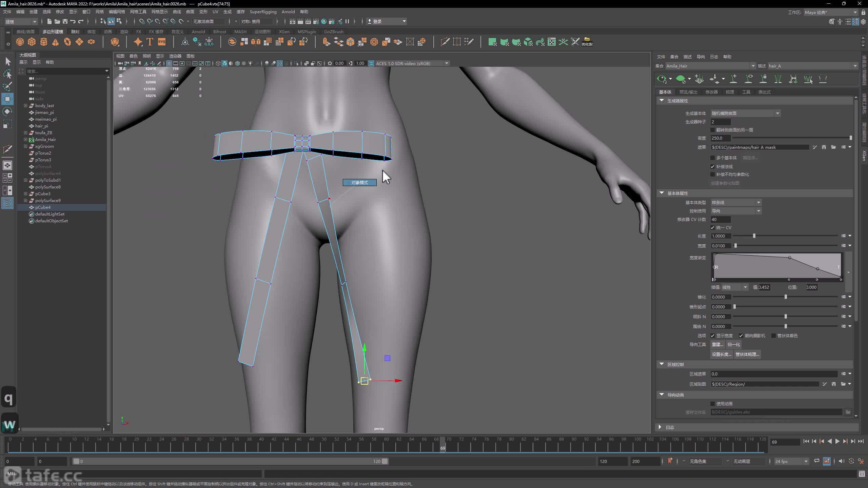Toggle viewport smooth shade all cube icon
This screenshot has width=868, height=488.
224,63
